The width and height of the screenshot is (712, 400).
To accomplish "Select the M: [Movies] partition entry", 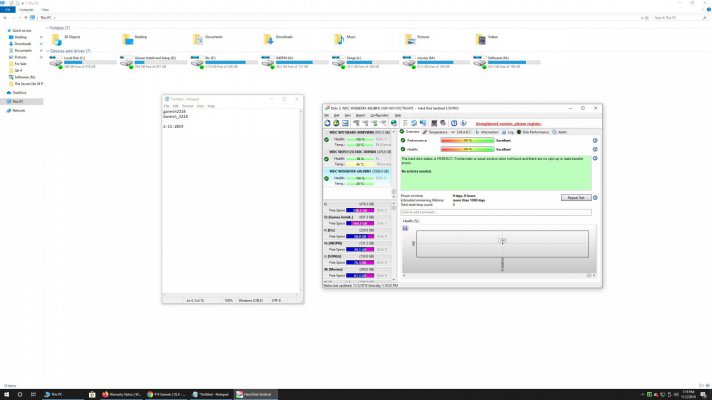I will 357,272.
